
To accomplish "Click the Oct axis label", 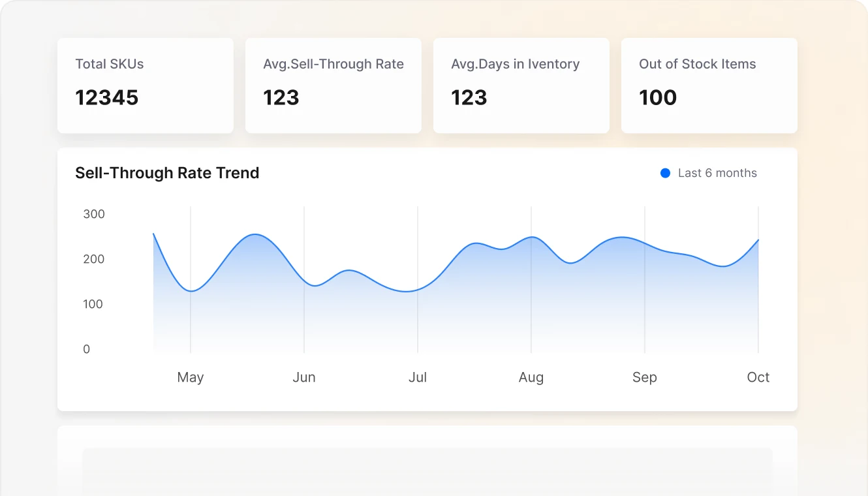I will click(x=758, y=377).
